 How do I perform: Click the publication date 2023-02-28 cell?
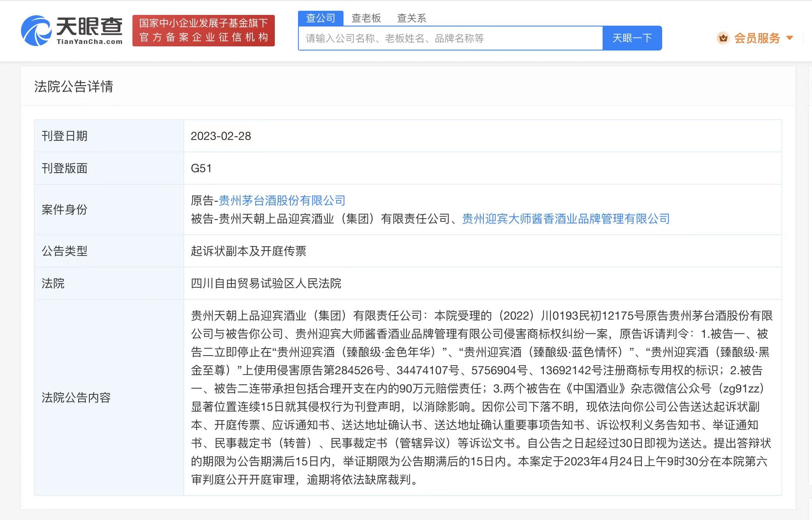click(x=221, y=136)
